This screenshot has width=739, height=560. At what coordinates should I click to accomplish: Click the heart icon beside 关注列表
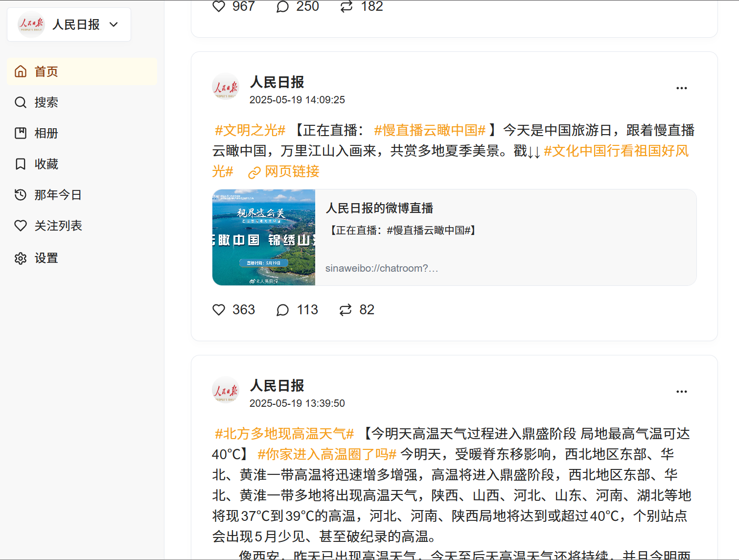point(21,226)
